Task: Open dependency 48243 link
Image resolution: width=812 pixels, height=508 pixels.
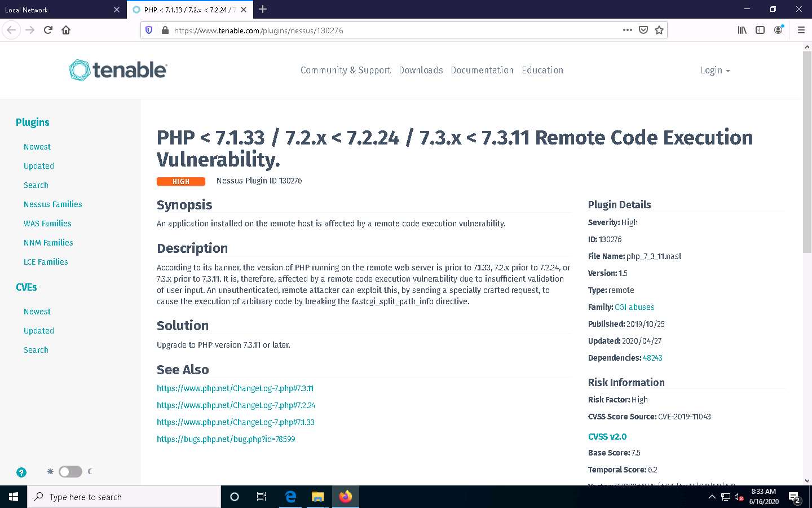Action: point(652,358)
